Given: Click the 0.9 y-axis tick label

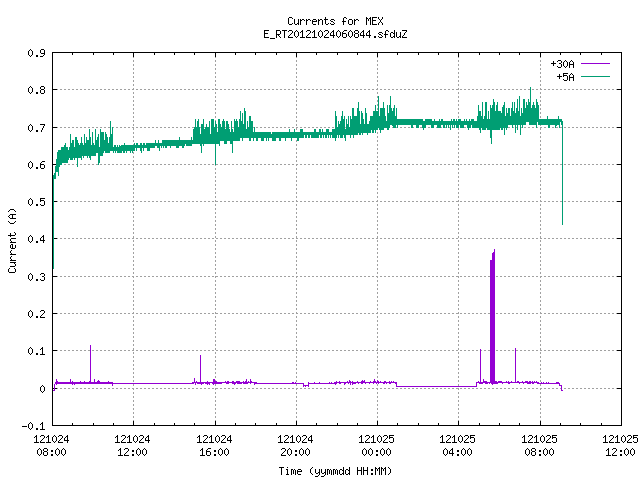Looking at the screenshot, I should [x=36, y=53].
